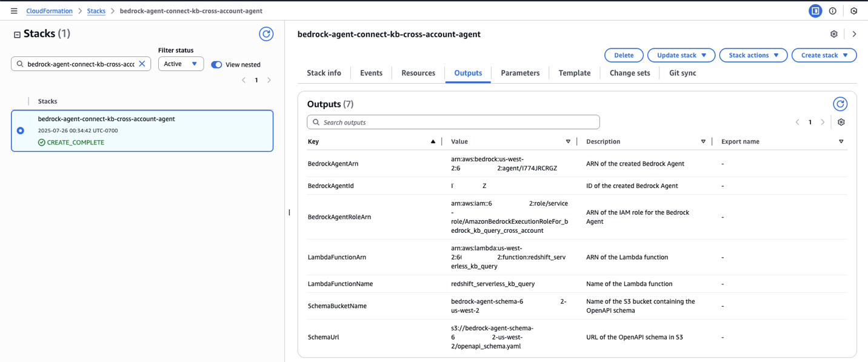
Task: Select the bedrock-agent stack radio button
Action: pos(21,130)
